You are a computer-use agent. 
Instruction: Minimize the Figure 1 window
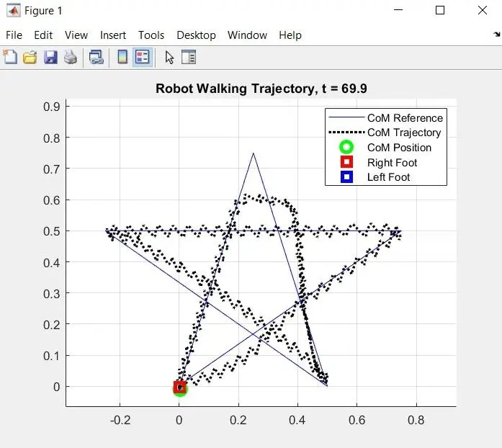click(x=398, y=10)
